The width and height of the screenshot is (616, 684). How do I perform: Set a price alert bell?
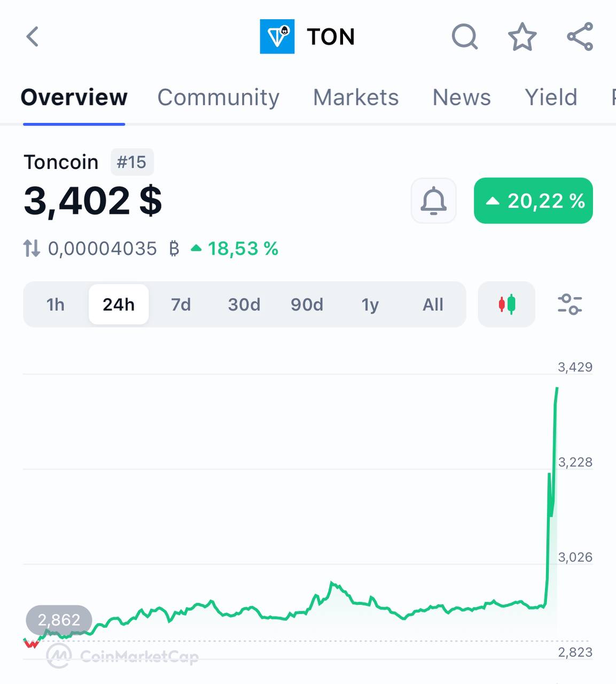tap(434, 201)
